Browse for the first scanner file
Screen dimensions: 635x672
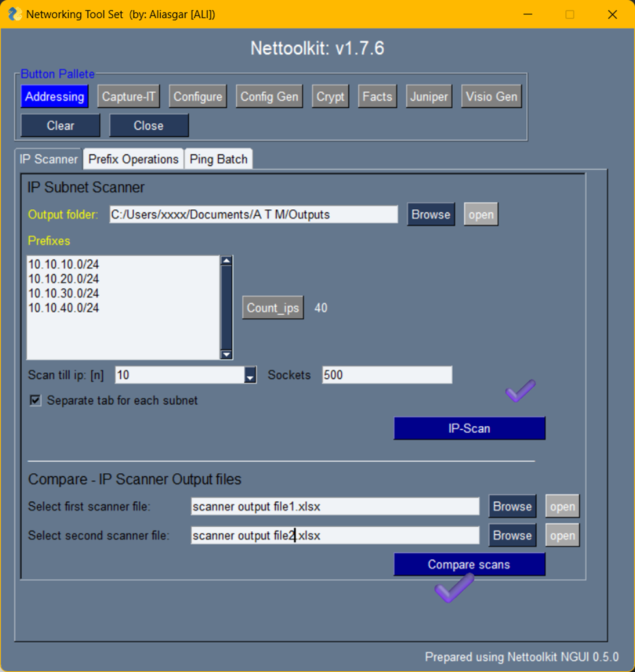click(512, 506)
